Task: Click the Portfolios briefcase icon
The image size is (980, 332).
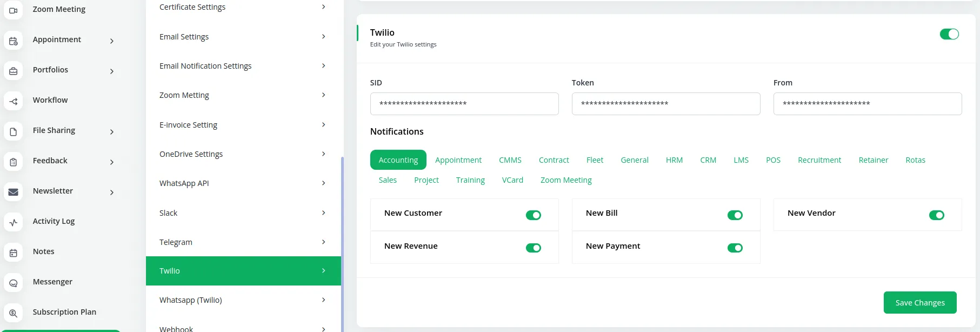Action: 14,71
